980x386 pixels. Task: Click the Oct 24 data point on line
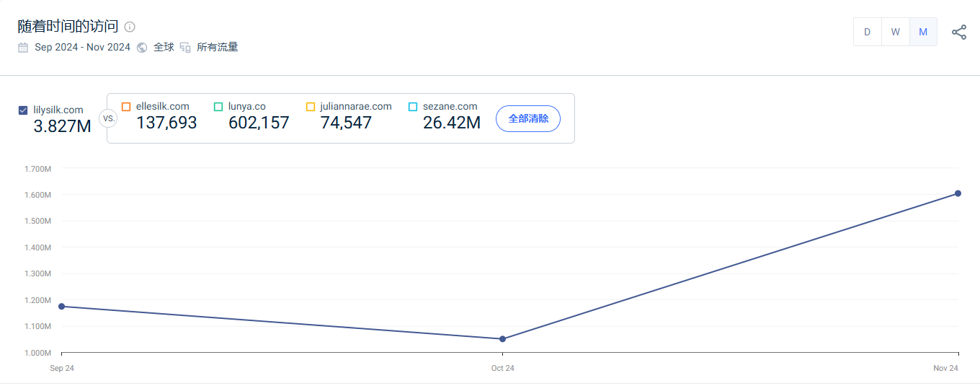pyautogui.click(x=502, y=339)
